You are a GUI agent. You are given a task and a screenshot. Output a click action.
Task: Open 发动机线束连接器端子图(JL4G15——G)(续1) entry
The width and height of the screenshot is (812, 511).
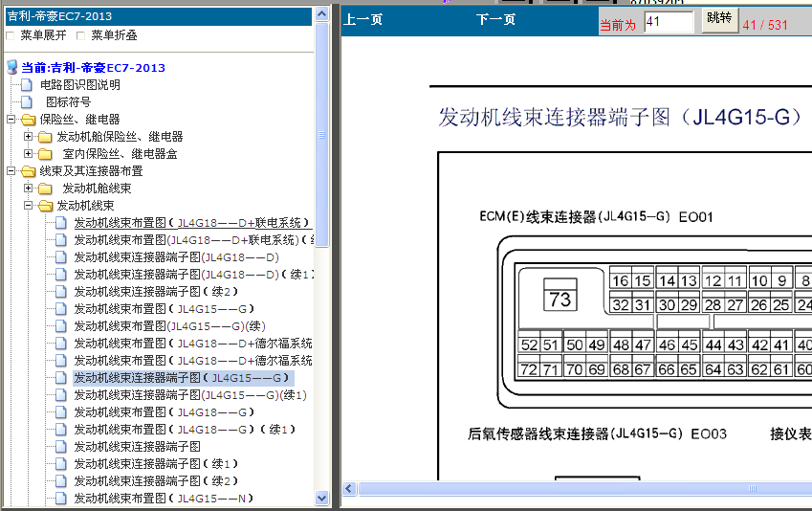pyautogui.click(x=190, y=395)
